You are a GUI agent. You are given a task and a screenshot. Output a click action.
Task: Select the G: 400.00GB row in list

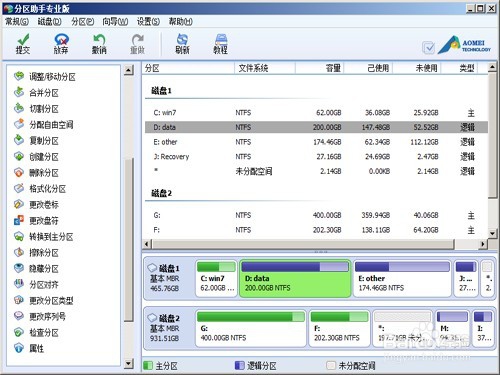[x=316, y=215]
